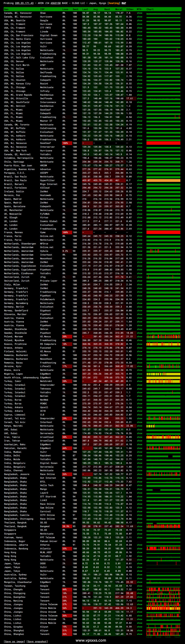Click the Avg column header
This screenshot has width=185, height=644.
96,9
